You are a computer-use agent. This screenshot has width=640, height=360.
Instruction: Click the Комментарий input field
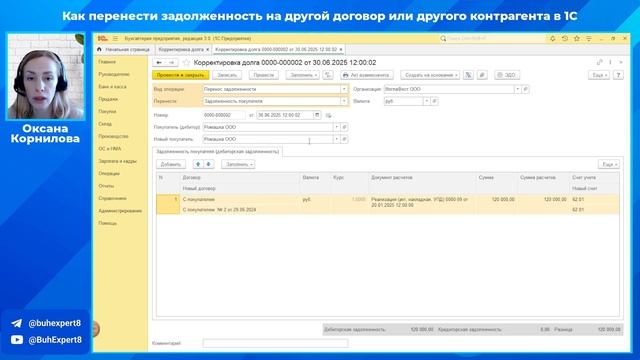[x=275, y=343]
